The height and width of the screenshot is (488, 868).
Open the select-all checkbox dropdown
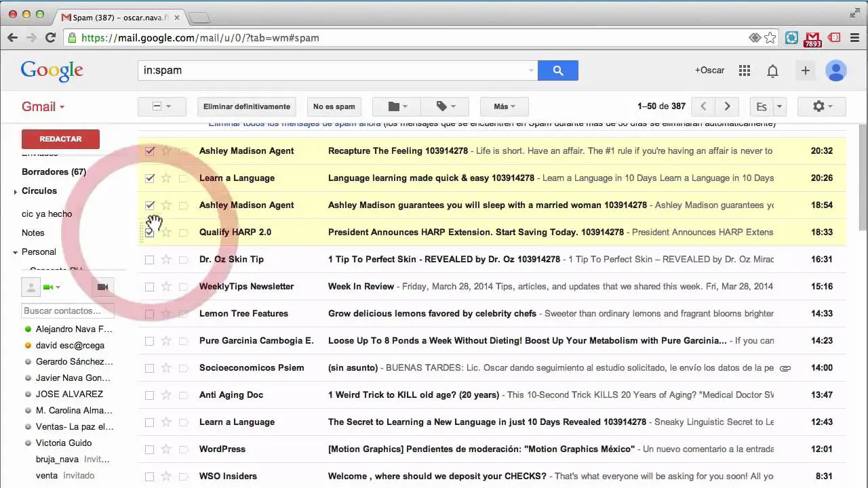pyautogui.click(x=161, y=106)
